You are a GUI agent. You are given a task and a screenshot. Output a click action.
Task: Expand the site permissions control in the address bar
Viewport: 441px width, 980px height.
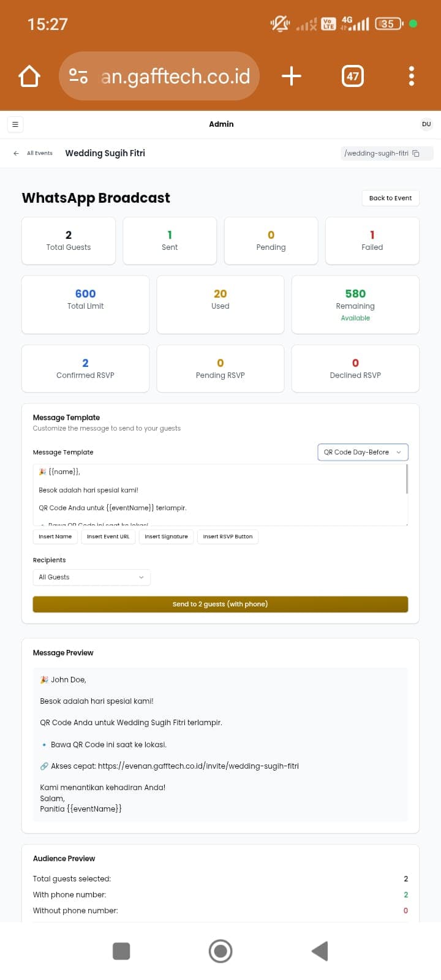(x=78, y=76)
